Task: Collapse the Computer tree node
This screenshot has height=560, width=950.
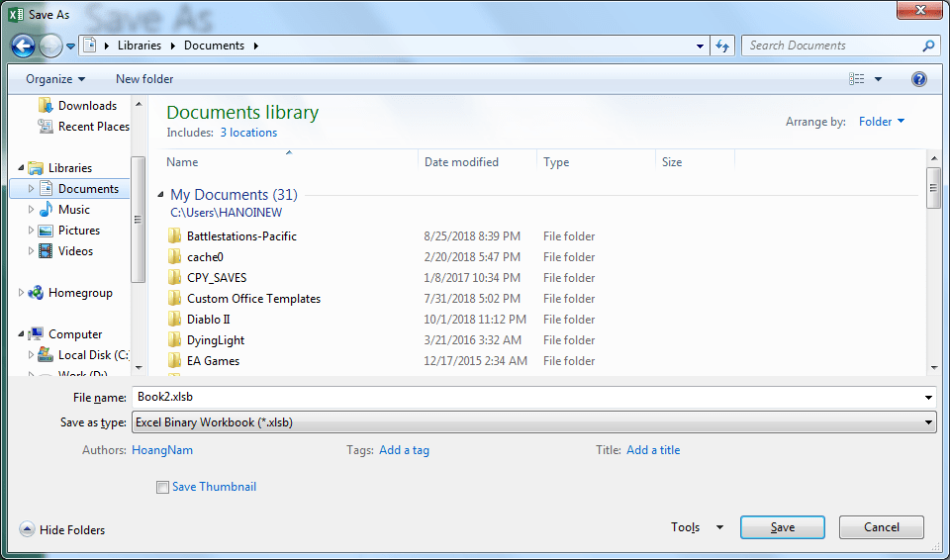Action: tap(22, 334)
